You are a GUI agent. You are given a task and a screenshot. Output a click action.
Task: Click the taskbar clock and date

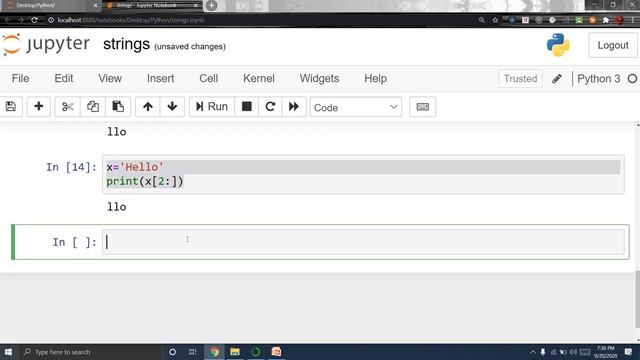click(605, 352)
